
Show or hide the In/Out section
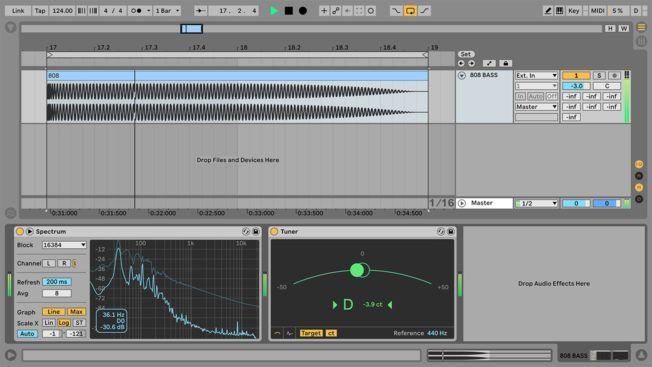639,164
